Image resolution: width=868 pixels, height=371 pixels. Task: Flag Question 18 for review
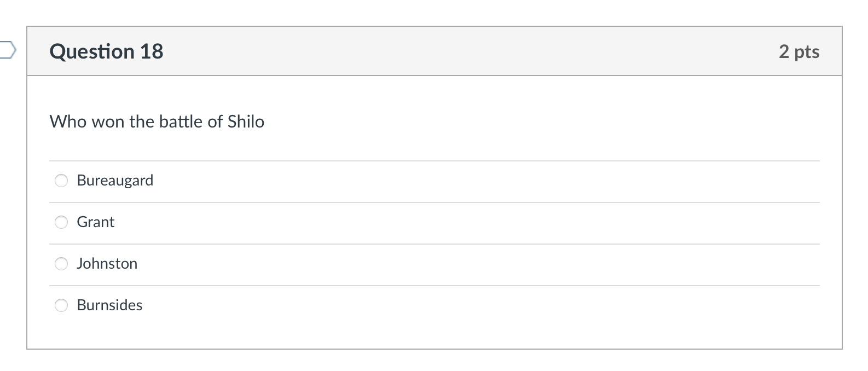click(7, 50)
